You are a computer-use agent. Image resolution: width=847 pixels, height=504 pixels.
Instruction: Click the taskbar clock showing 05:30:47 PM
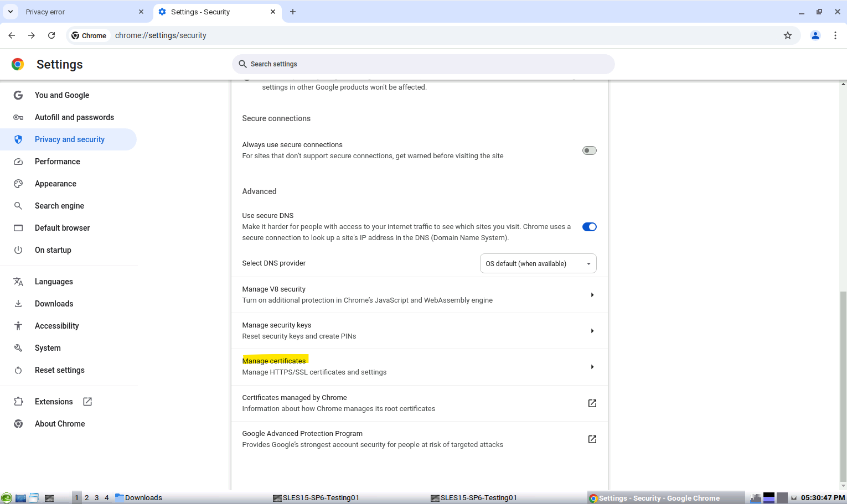point(823,498)
